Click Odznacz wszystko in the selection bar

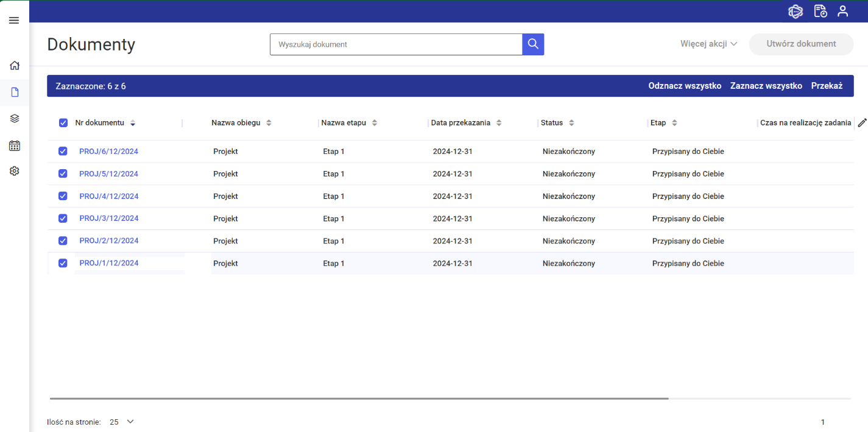coord(685,86)
